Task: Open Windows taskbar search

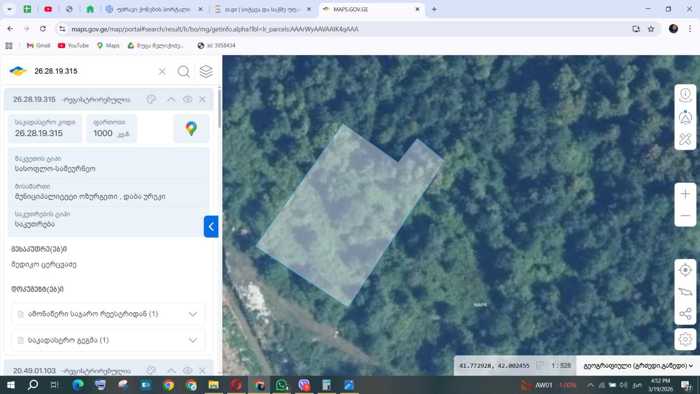Action: point(33,385)
